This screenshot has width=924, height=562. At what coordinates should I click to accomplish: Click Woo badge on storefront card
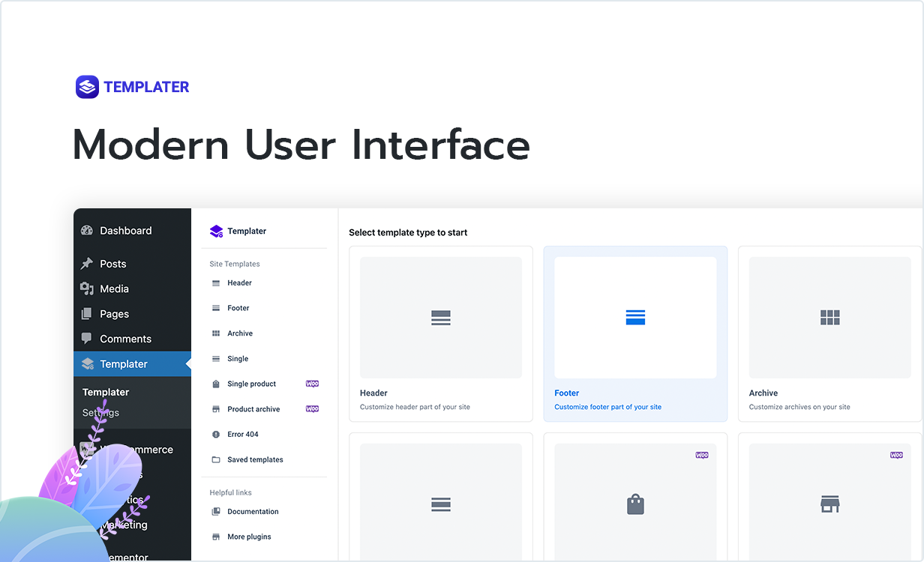tap(896, 455)
